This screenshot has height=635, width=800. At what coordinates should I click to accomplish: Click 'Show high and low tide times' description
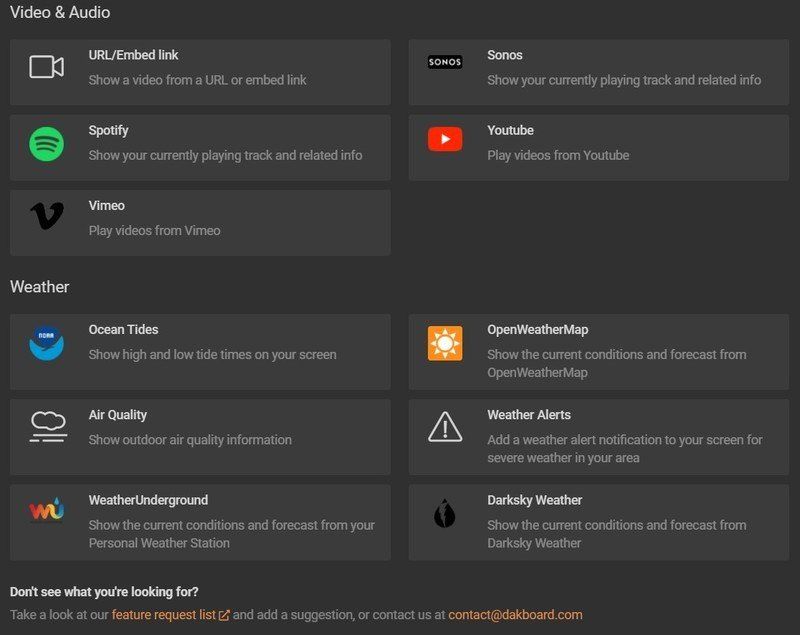[x=212, y=354]
